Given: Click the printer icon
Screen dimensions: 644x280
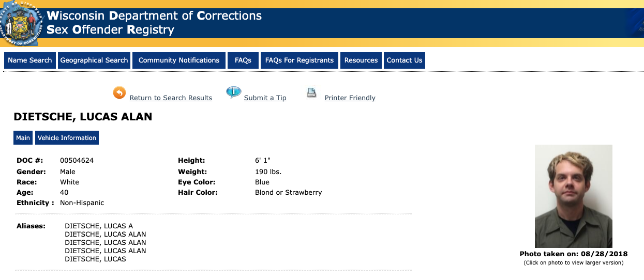Looking at the screenshot, I should pyautogui.click(x=311, y=93).
